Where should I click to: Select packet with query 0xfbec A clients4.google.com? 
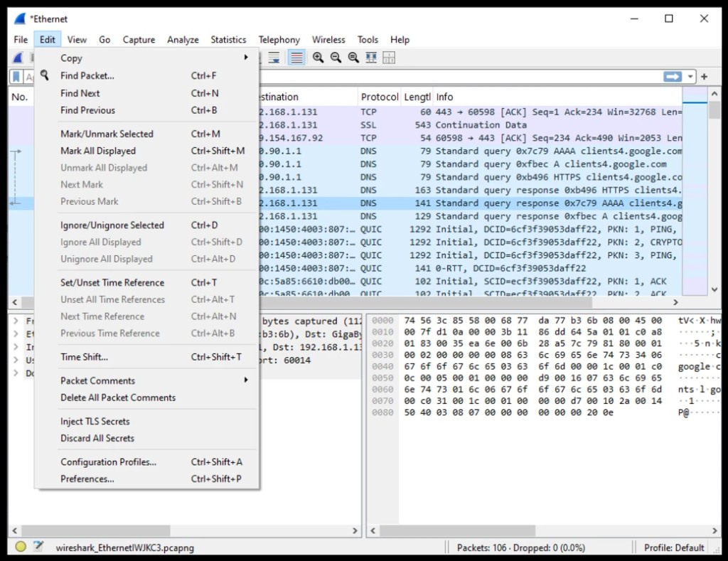471,164
